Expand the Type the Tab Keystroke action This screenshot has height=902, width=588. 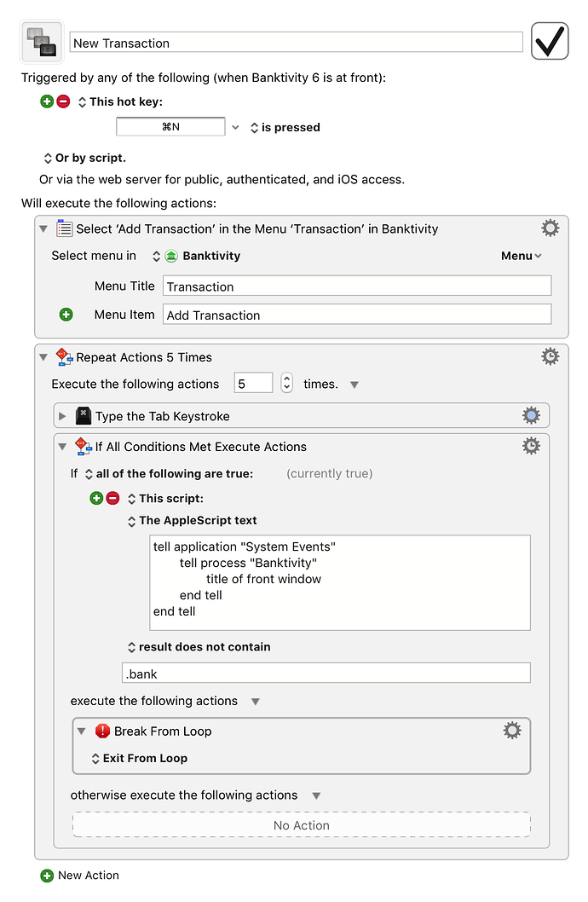[x=63, y=416]
